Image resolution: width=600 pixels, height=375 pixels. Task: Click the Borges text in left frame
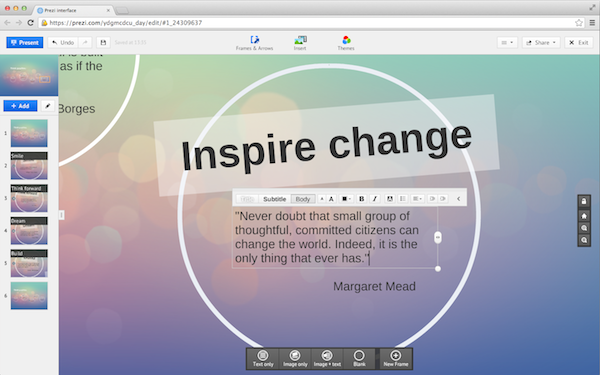[77, 109]
